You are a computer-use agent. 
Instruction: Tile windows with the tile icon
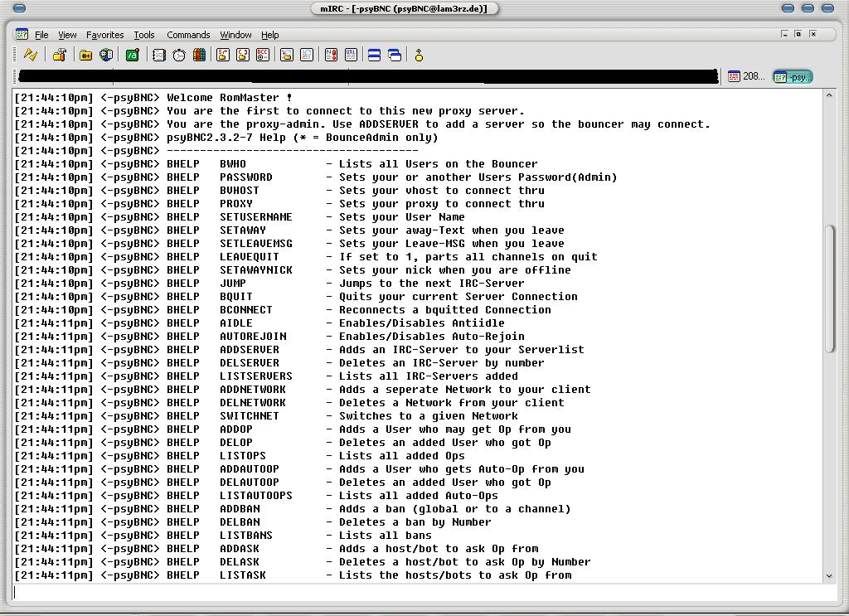click(x=374, y=55)
